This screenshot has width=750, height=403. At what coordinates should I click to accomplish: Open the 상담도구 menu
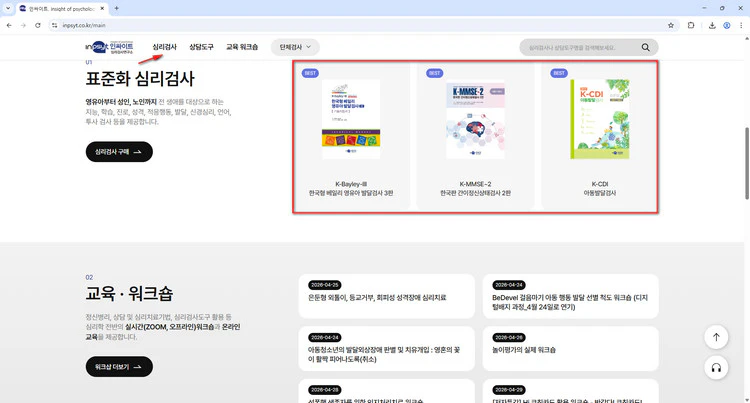(x=201, y=47)
